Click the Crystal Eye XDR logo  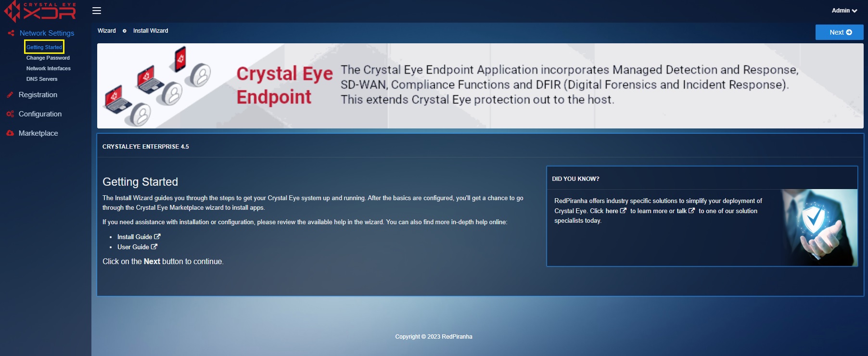[40, 11]
